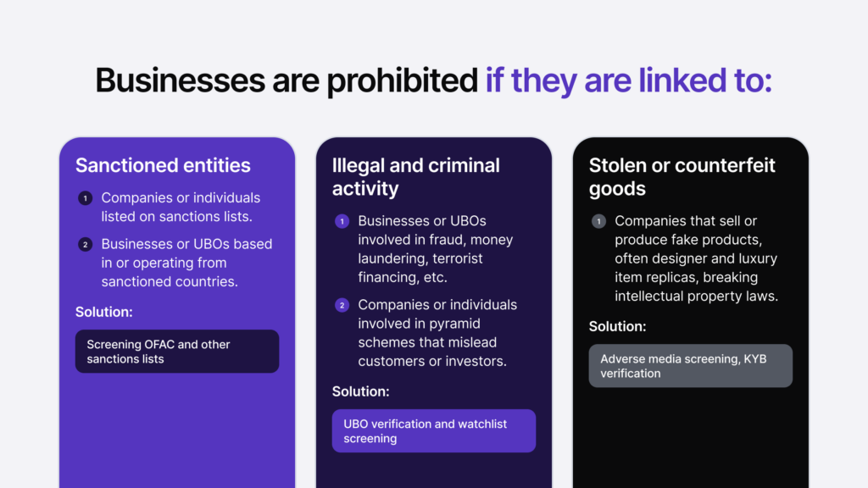This screenshot has width=868, height=488.
Task: Click Solution label in the counterfeit goods card
Action: pyautogui.click(x=617, y=326)
